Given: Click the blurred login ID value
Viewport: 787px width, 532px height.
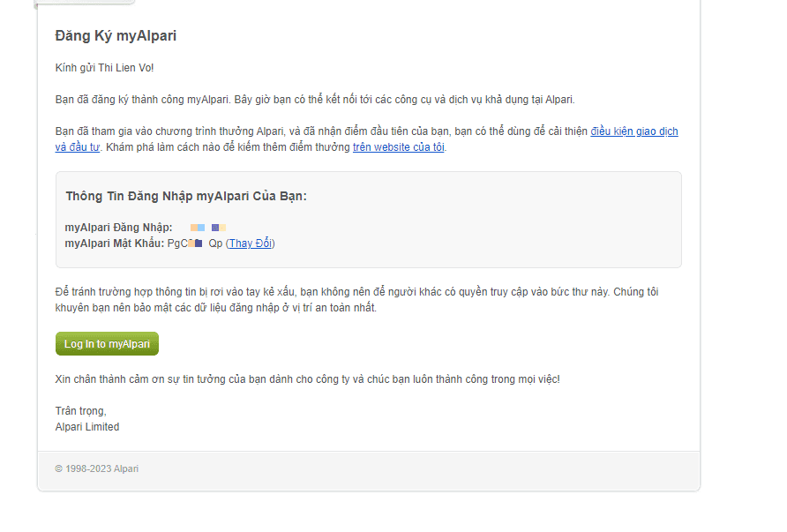Looking at the screenshot, I should (x=208, y=228).
